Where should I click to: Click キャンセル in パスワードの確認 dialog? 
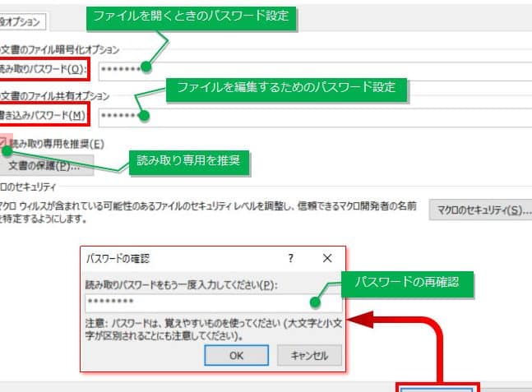coord(309,355)
